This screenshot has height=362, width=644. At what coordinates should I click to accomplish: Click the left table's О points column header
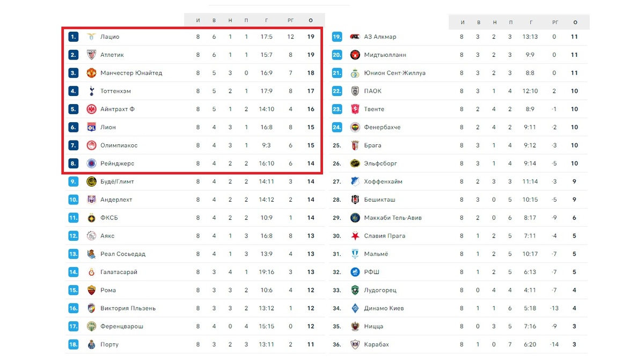[x=311, y=20]
